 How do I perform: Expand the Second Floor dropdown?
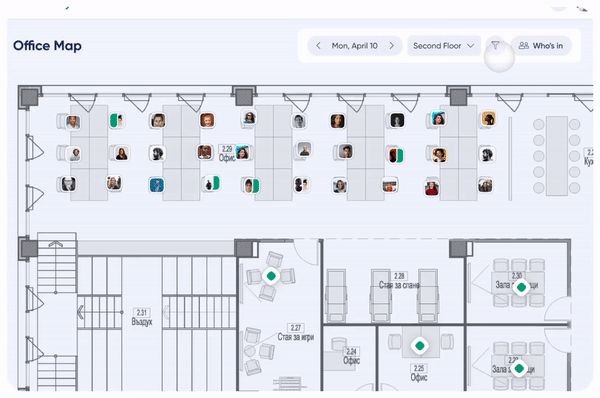(x=443, y=46)
